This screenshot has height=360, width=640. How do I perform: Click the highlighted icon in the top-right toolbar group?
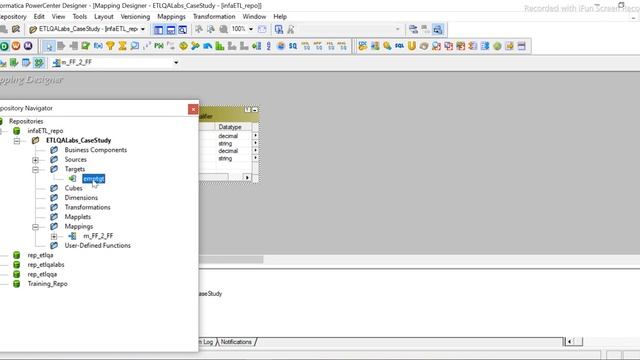click(438, 29)
